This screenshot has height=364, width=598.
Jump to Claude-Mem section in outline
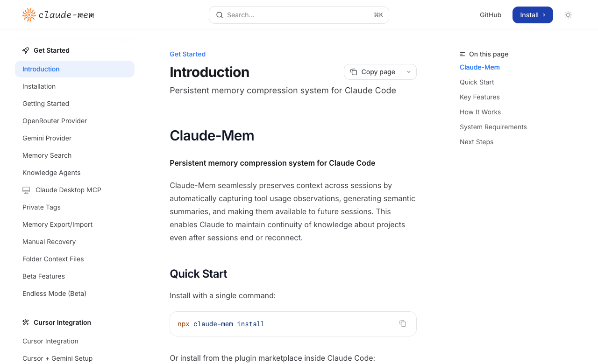coord(480,67)
